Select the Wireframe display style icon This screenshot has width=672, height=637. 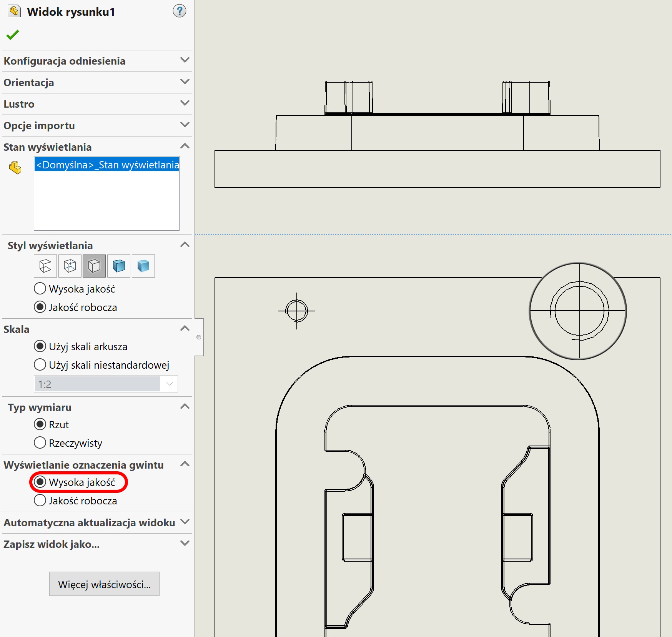(x=45, y=266)
